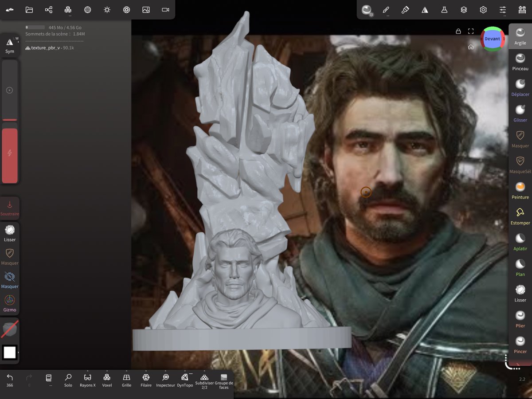532x399 pixels.
Task: Select the MasqueSél tool
Action: tap(520, 164)
